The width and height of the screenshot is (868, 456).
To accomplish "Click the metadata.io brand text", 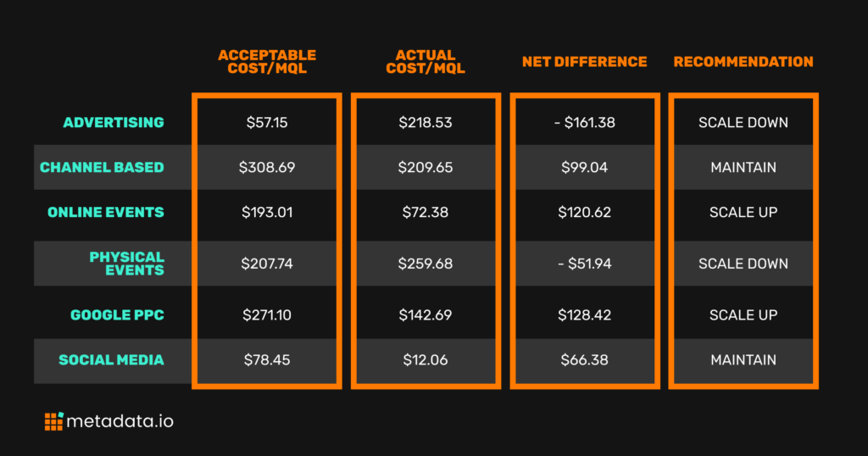I will pyautogui.click(x=120, y=422).
